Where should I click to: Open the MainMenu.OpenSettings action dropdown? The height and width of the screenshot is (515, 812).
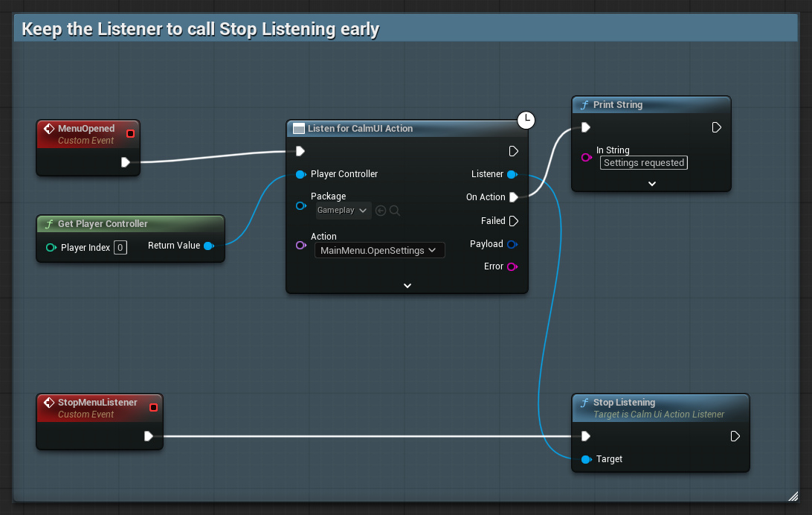click(379, 250)
